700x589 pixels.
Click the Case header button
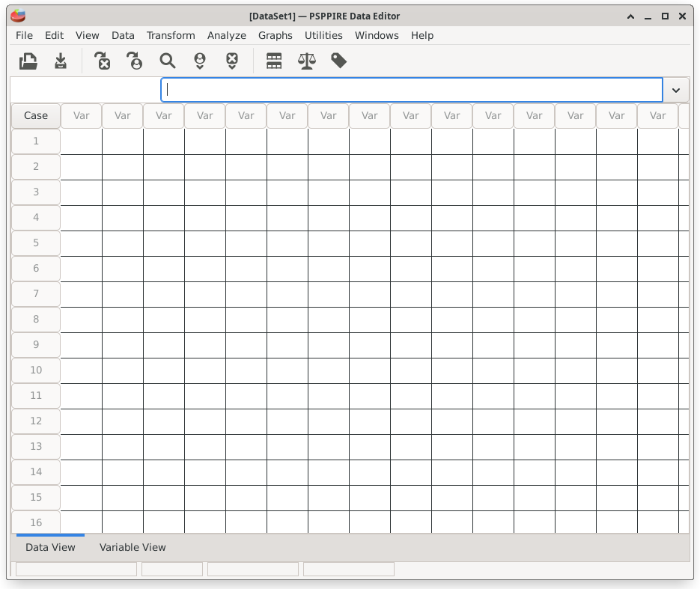[x=36, y=115]
